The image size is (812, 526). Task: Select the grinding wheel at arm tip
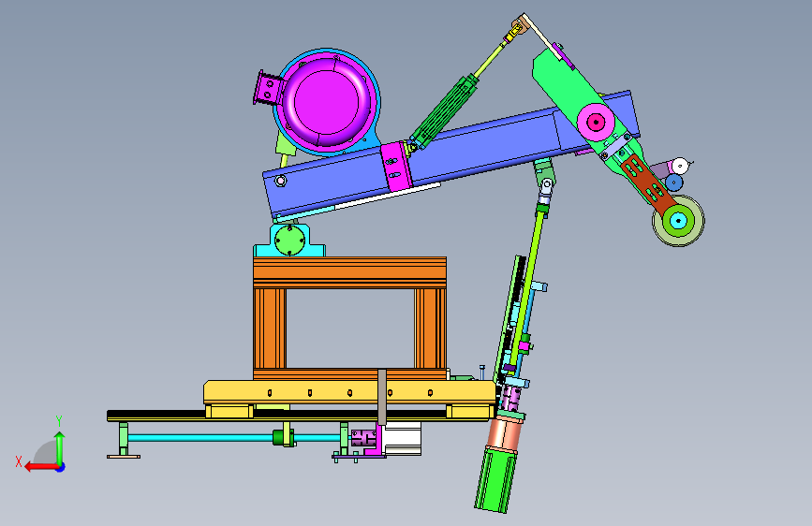click(x=678, y=221)
